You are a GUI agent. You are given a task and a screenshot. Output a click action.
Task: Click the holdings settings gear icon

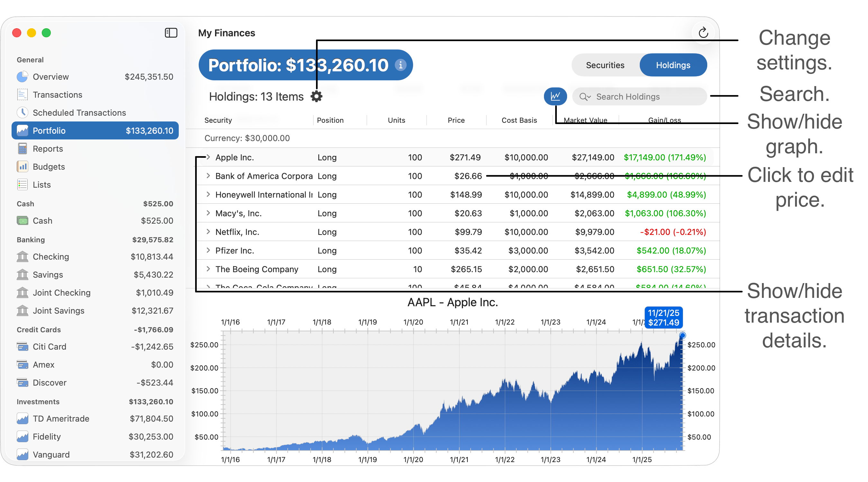point(316,96)
